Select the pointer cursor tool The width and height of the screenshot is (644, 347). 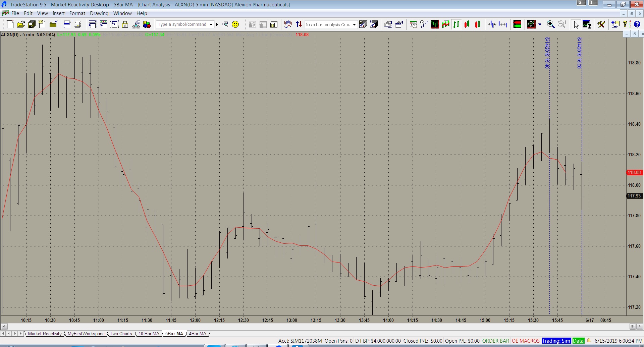pyautogui.click(x=576, y=24)
